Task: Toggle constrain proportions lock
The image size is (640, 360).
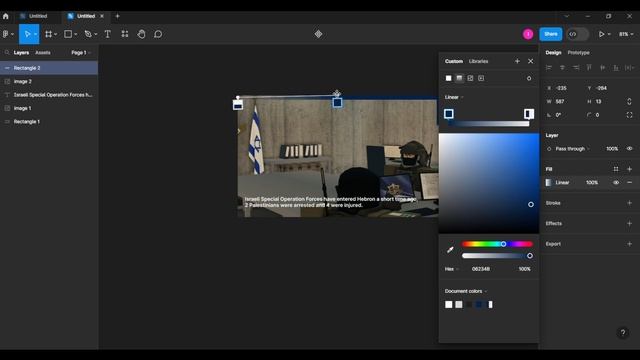Action: (629, 101)
